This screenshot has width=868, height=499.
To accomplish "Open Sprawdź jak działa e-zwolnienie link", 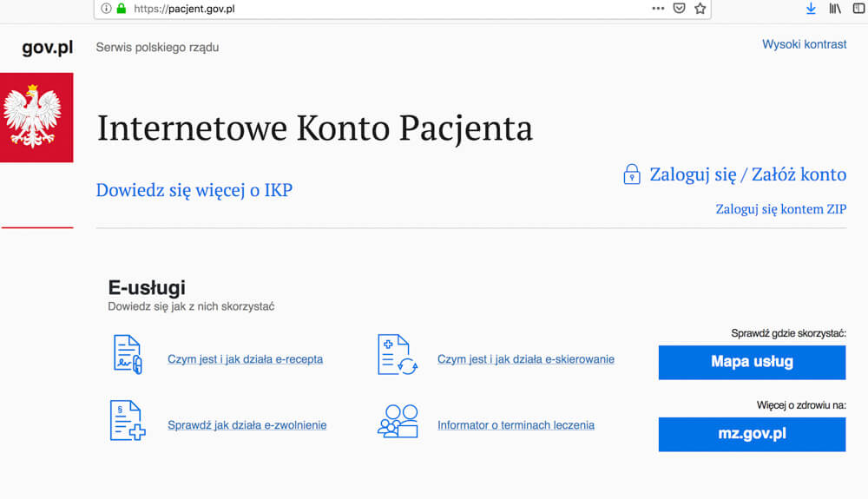I will 247,425.
